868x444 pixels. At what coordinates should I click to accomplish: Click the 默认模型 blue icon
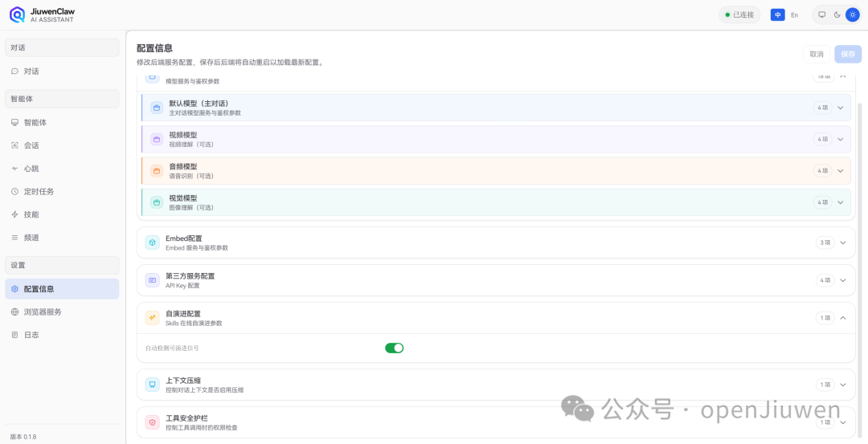[157, 108]
